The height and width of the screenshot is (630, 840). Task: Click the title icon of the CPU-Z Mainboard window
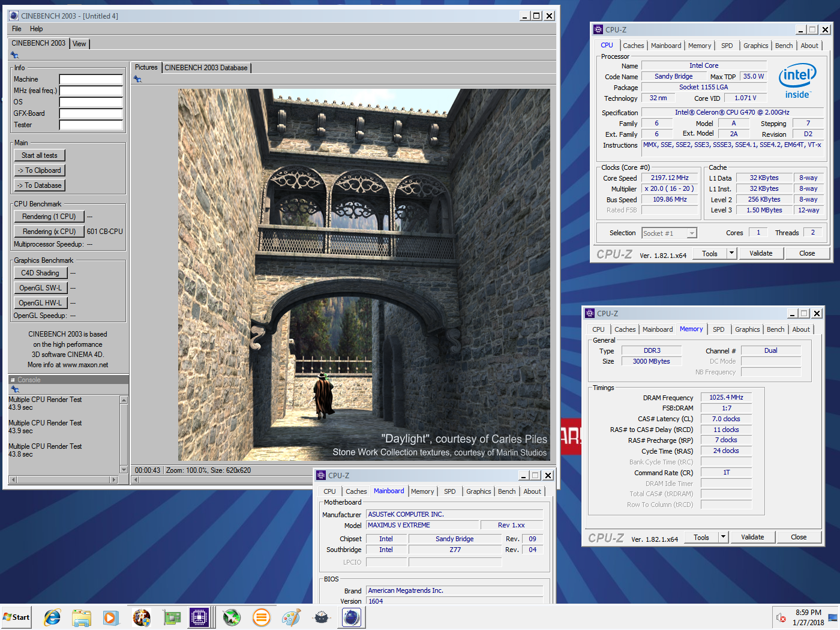[321, 475]
